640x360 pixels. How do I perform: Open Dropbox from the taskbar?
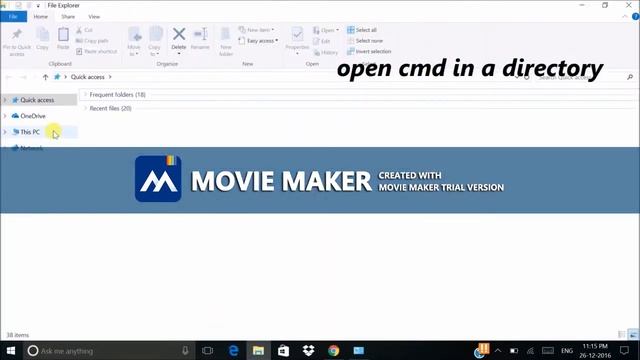[309, 351]
